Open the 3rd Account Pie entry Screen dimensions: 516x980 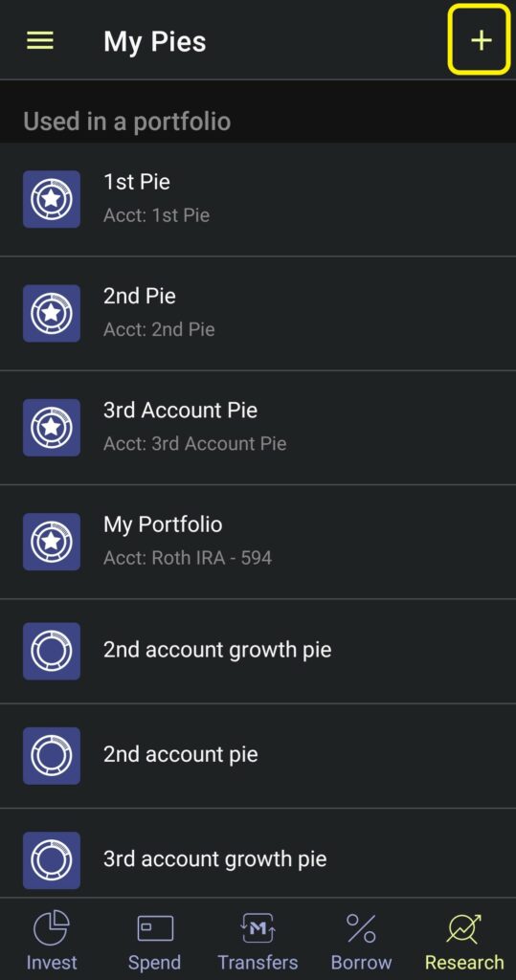click(258, 428)
